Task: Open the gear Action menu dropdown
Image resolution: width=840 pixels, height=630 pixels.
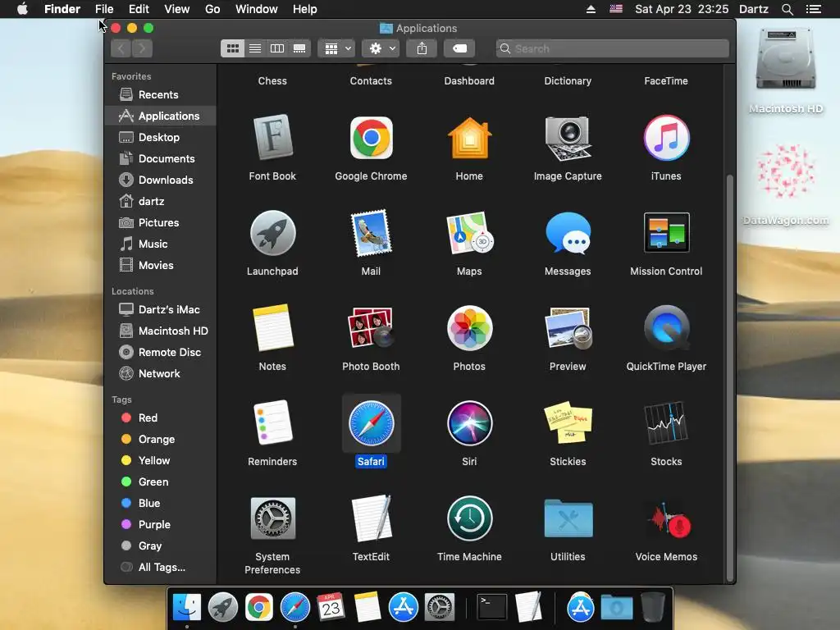Action: pos(381,48)
